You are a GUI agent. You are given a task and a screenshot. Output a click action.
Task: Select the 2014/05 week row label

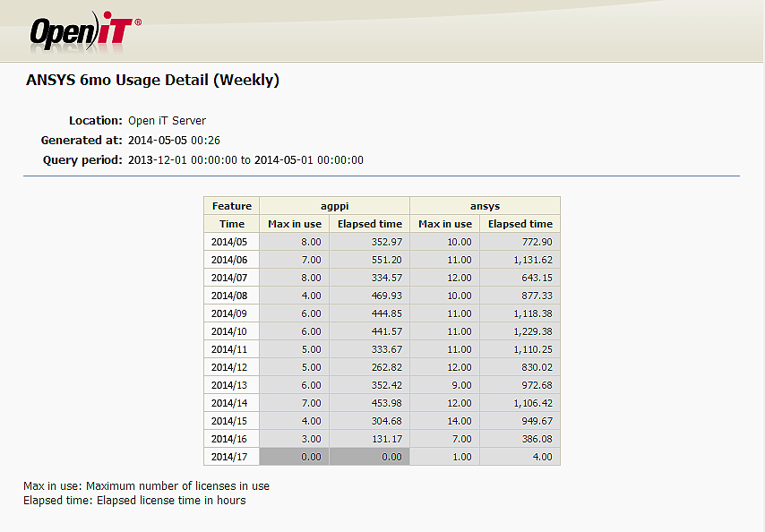tap(232, 242)
